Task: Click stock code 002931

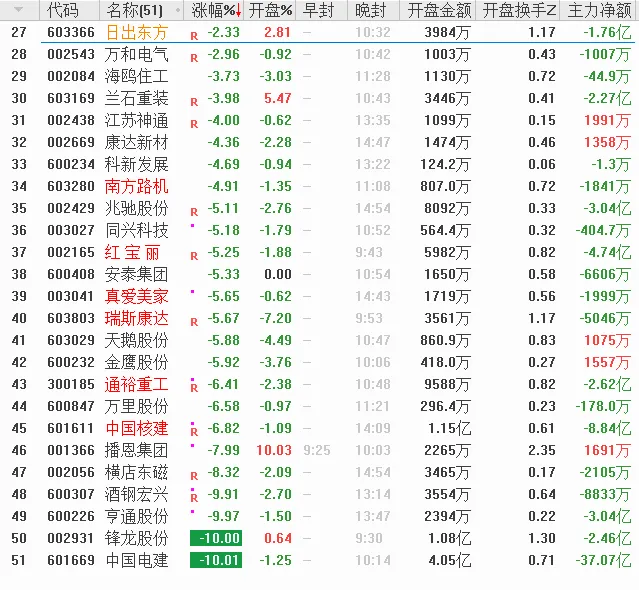Action: click(x=71, y=538)
